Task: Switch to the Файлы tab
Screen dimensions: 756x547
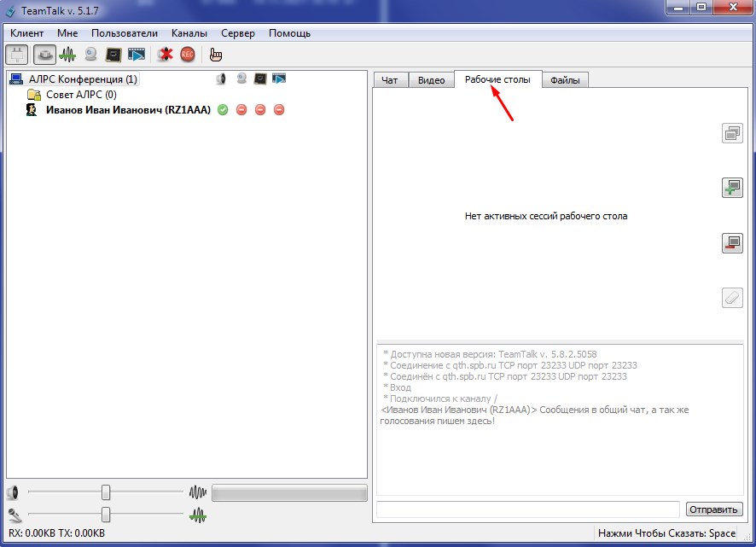Action: click(x=565, y=80)
